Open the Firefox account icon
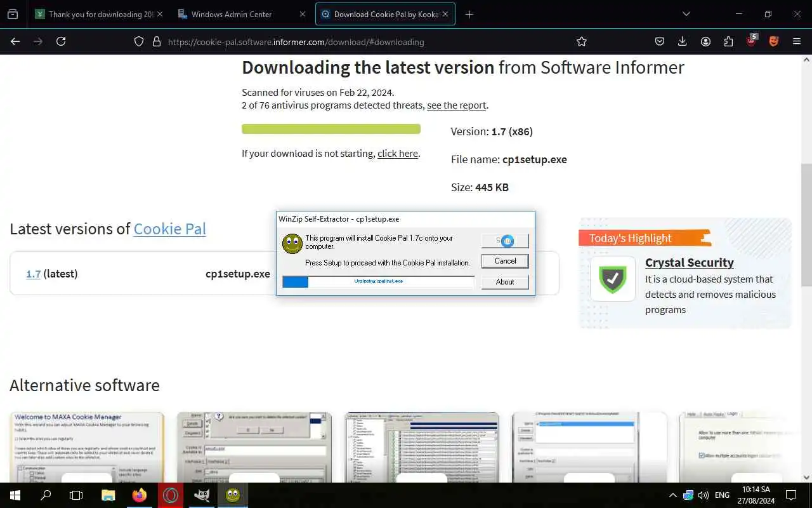Viewport: 812px width, 508px height. [x=705, y=41]
